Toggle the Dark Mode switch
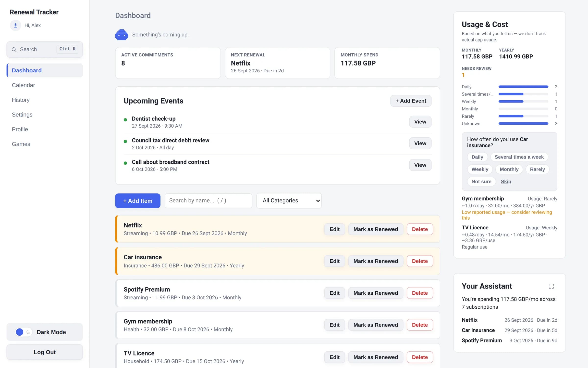The width and height of the screenshot is (588, 368). (24, 332)
